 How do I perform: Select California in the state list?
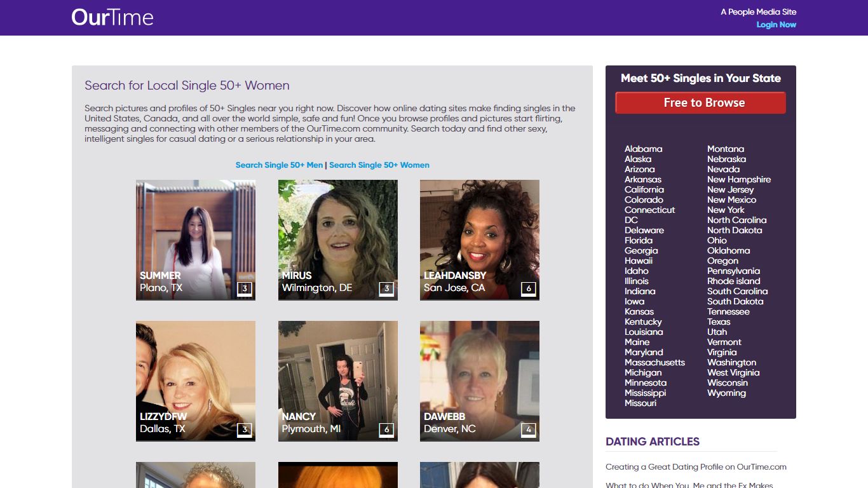coord(644,189)
